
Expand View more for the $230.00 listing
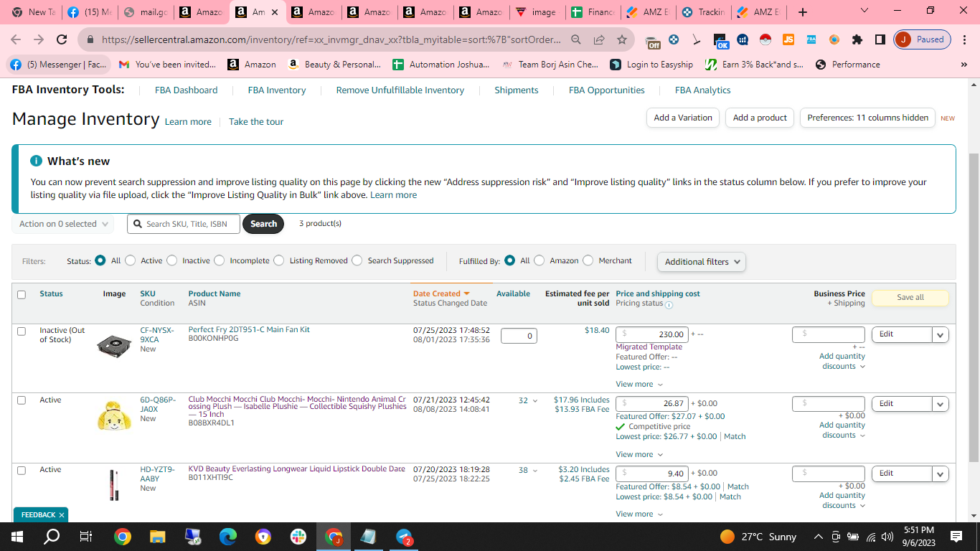point(639,385)
